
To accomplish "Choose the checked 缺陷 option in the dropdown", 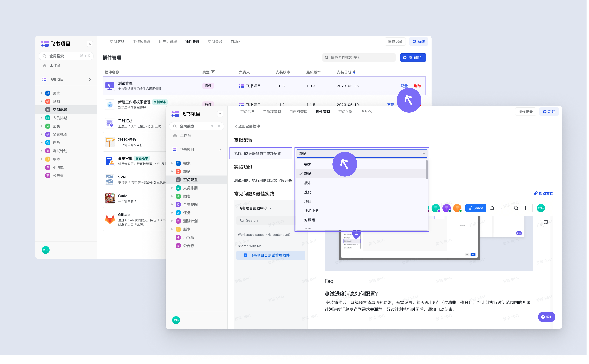I will click(x=361, y=174).
